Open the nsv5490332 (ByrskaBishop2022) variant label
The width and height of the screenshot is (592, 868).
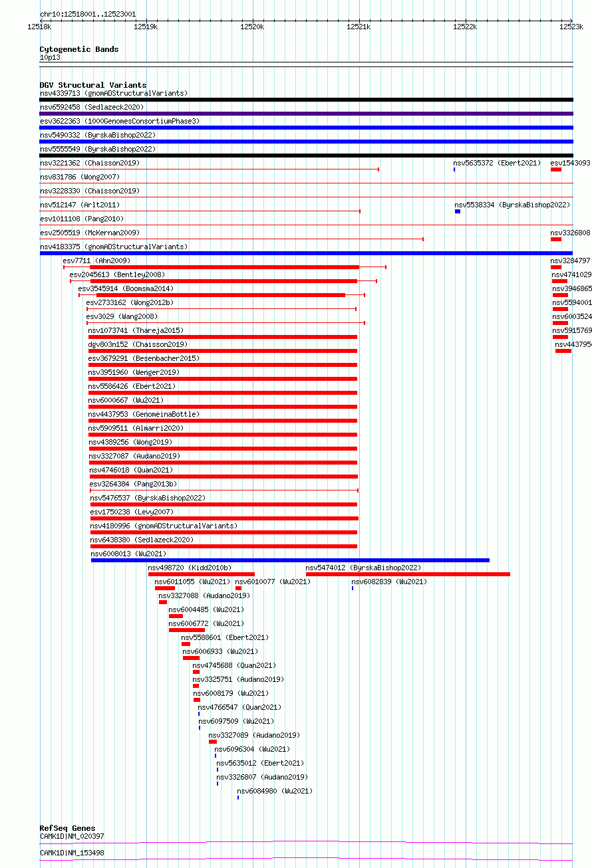(98, 135)
